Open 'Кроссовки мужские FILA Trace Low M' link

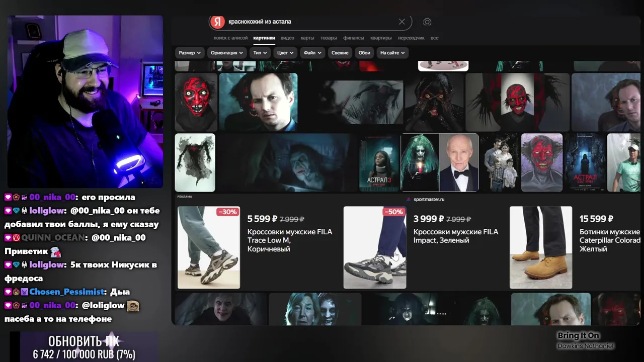click(x=290, y=240)
